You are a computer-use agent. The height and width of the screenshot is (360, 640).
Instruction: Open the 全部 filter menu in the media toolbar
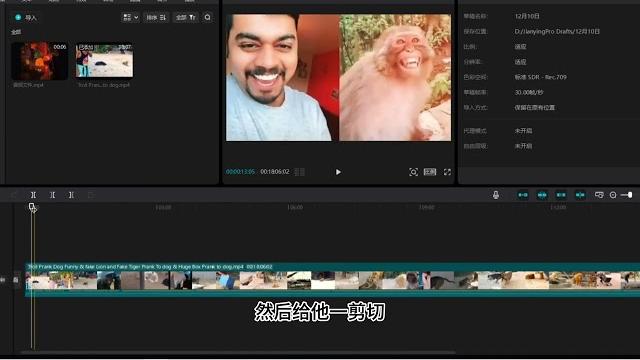coord(186,17)
